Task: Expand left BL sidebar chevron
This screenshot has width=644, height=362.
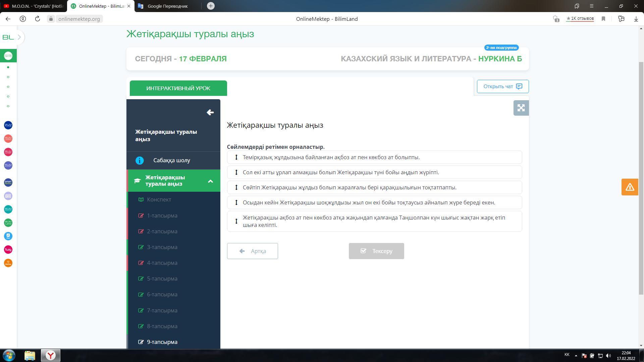Action: tap(19, 37)
